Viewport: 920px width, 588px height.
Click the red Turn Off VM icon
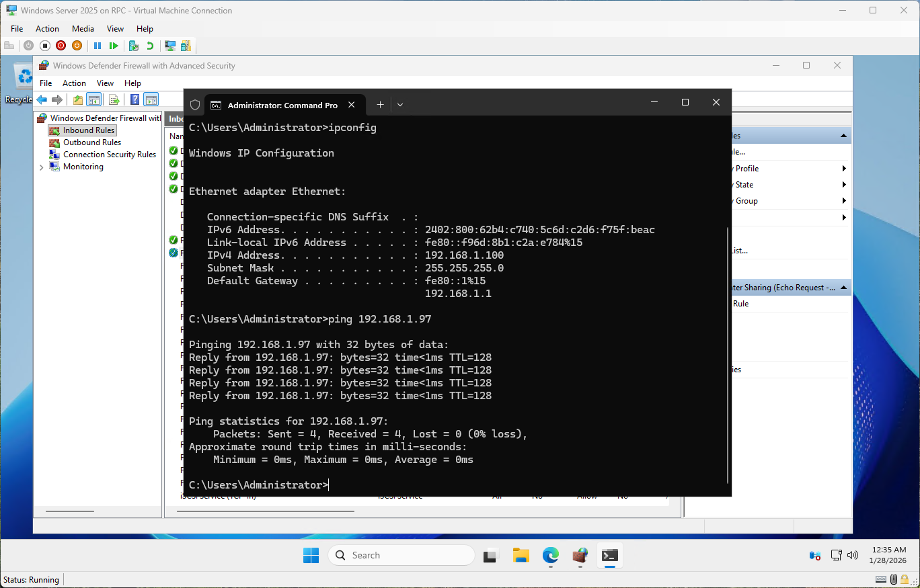(x=61, y=45)
